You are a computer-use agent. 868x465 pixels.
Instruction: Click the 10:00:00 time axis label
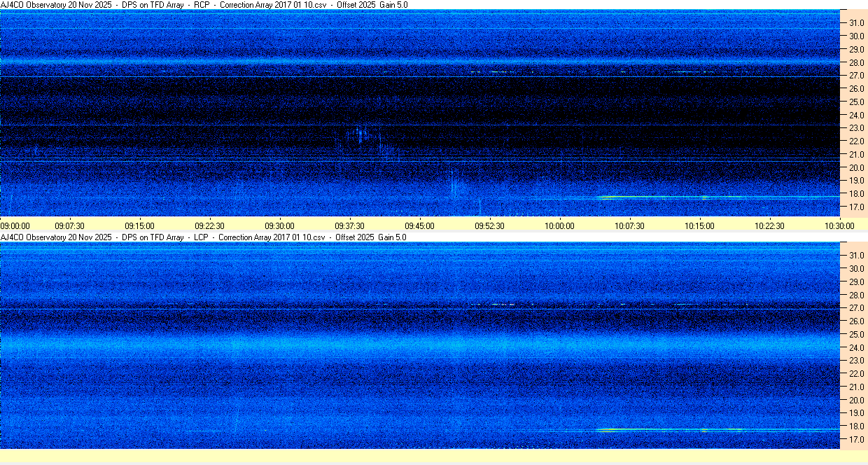click(x=560, y=225)
